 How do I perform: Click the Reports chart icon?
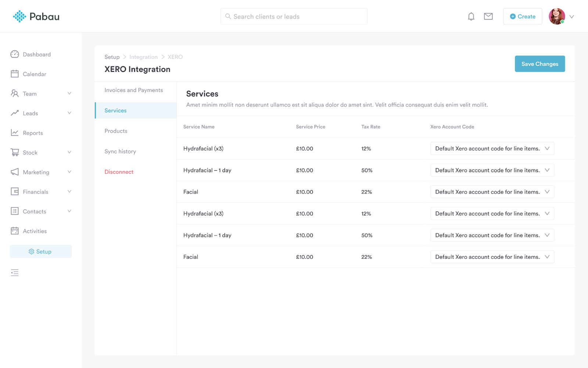tap(15, 133)
